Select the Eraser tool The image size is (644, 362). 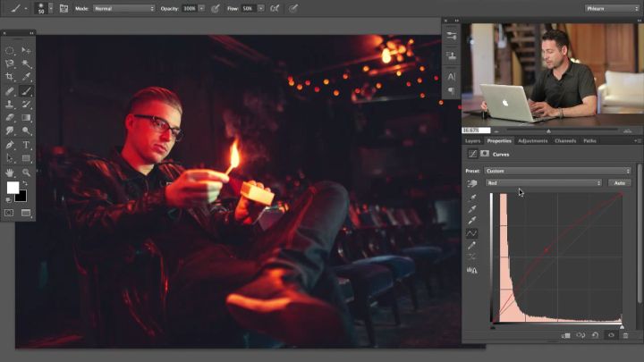[x=10, y=118]
